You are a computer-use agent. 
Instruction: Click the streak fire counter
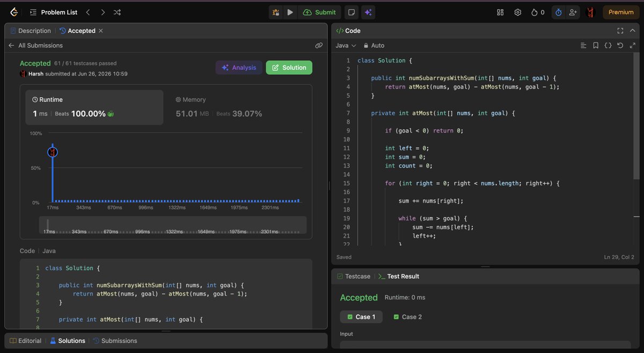pos(538,12)
